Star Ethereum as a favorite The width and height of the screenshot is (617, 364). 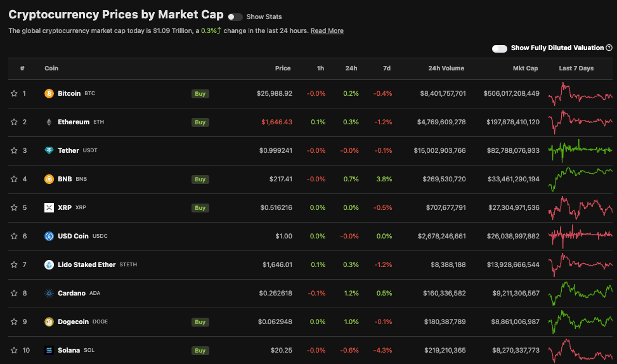coord(14,122)
